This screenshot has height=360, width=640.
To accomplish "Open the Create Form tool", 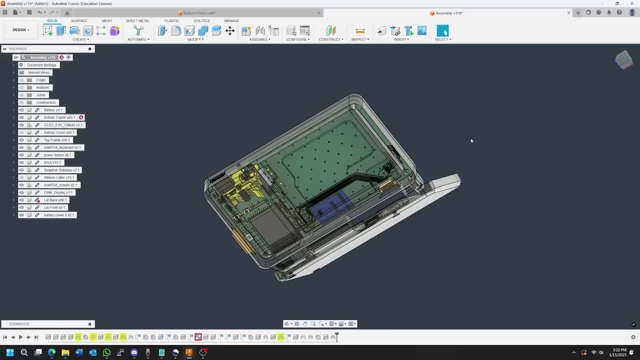I will click(115, 31).
